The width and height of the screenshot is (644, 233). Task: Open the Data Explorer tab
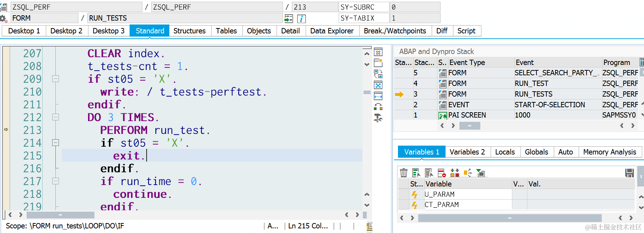tap(332, 31)
